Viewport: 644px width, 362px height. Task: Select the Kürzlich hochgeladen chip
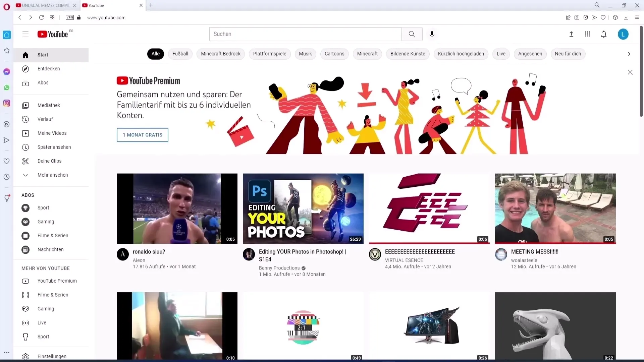click(x=461, y=54)
